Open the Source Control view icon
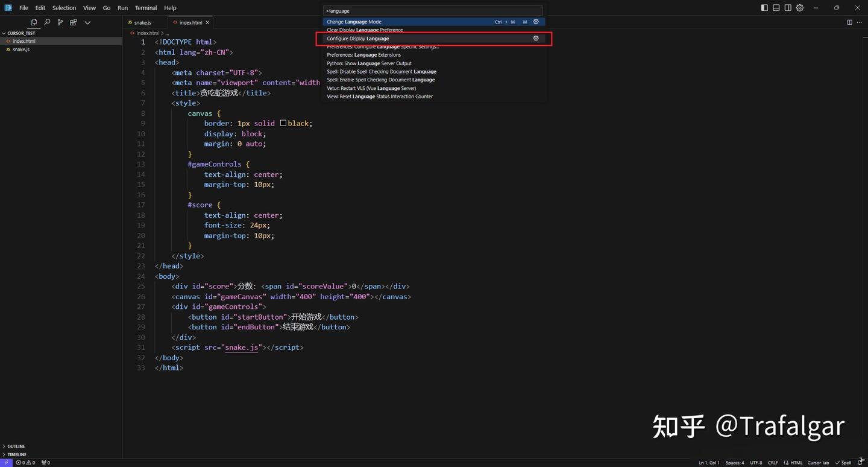 point(60,22)
